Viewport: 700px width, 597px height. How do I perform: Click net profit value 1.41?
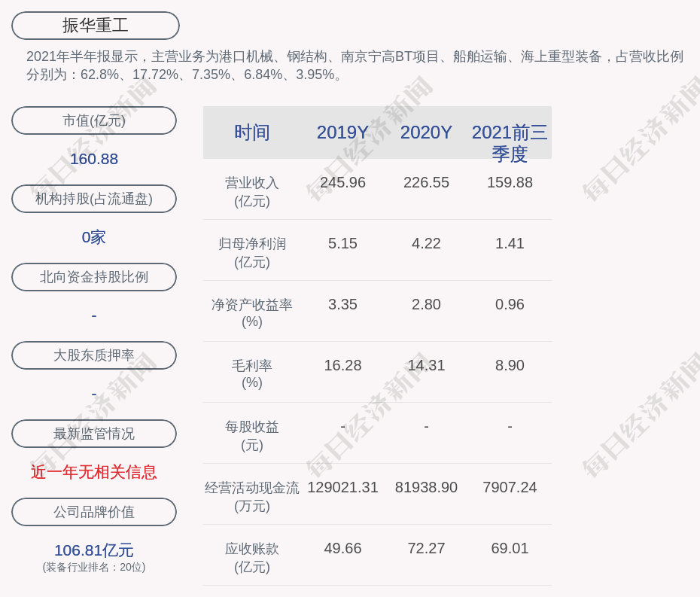pyautogui.click(x=510, y=243)
